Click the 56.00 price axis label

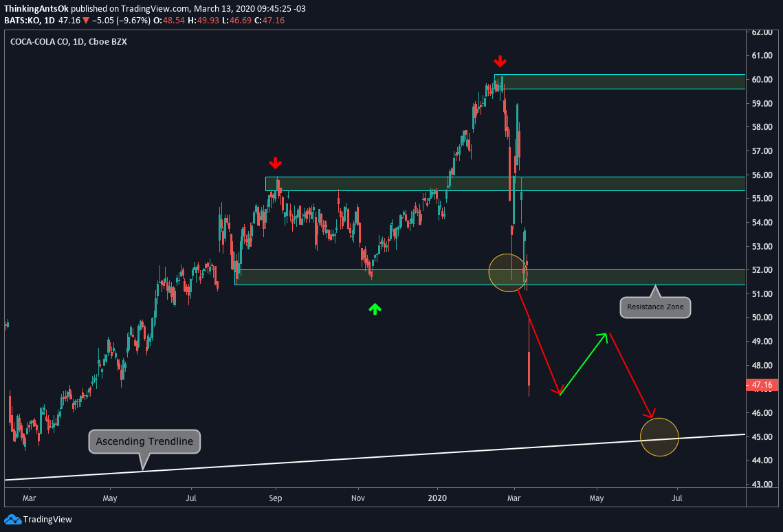click(762, 175)
